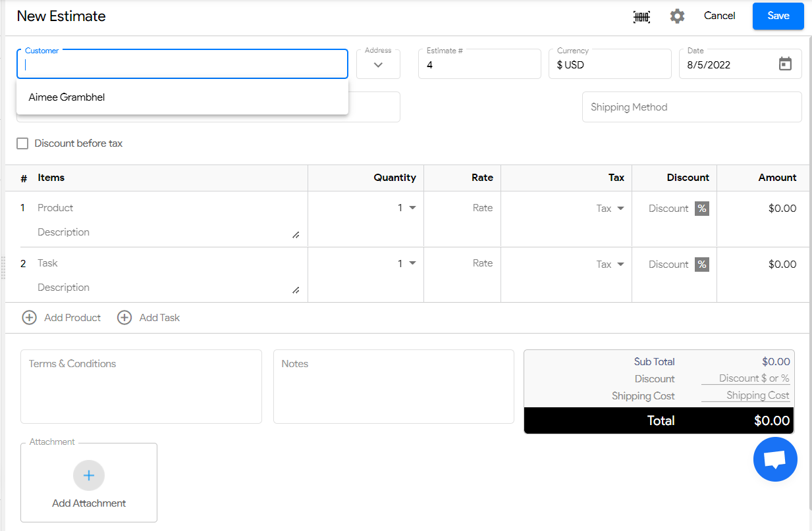Screen dimensions: 812x531
Task: Open Tax dropdown in Product row
Action: [x=620, y=209]
